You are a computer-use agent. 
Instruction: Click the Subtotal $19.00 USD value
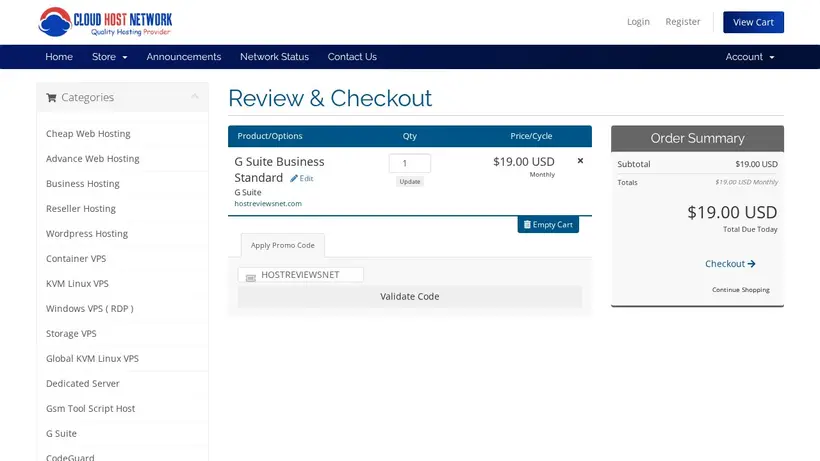coord(756,164)
